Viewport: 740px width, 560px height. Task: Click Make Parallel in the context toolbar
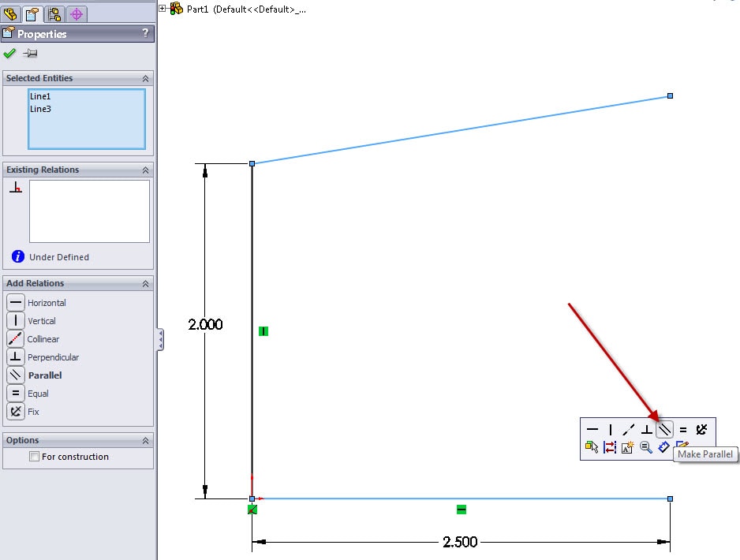coord(665,430)
